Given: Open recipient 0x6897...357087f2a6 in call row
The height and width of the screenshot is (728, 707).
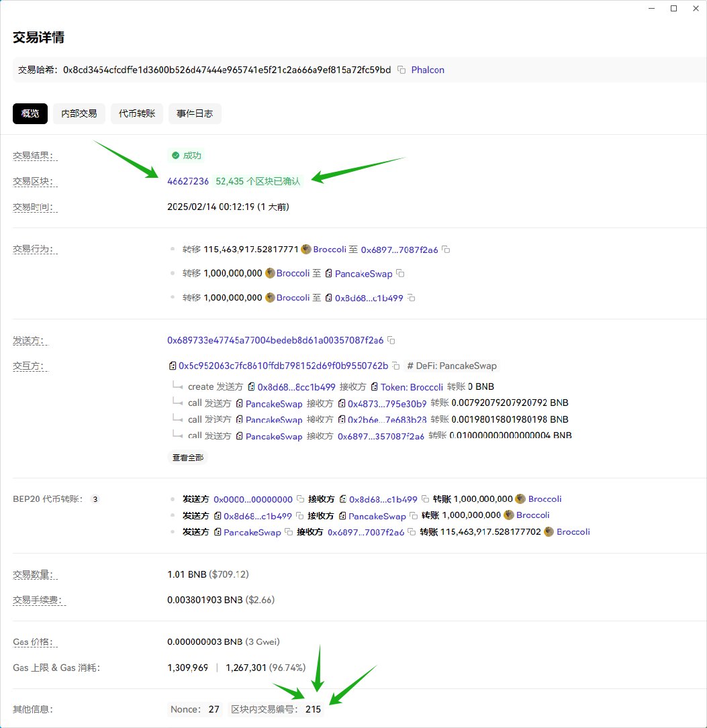Looking at the screenshot, I should point(381,436).
